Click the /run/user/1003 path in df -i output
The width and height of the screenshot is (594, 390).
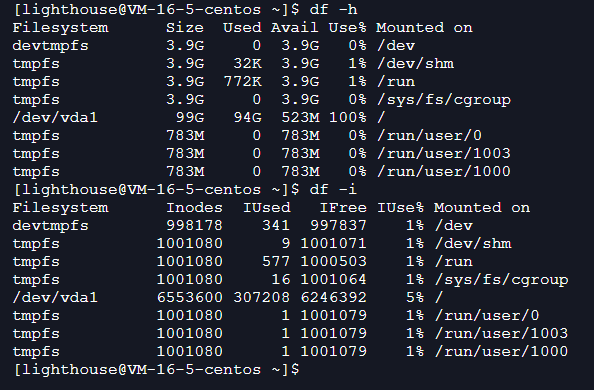click(x=502, y=334)
